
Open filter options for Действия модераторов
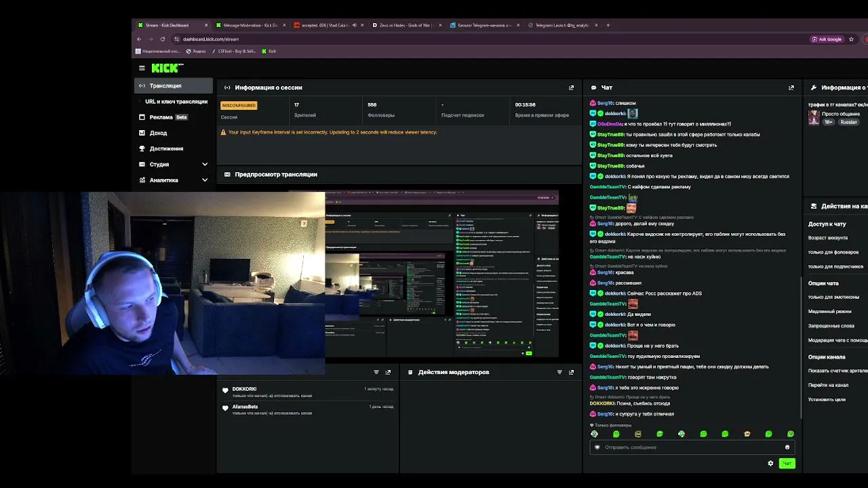pos(559,372)
